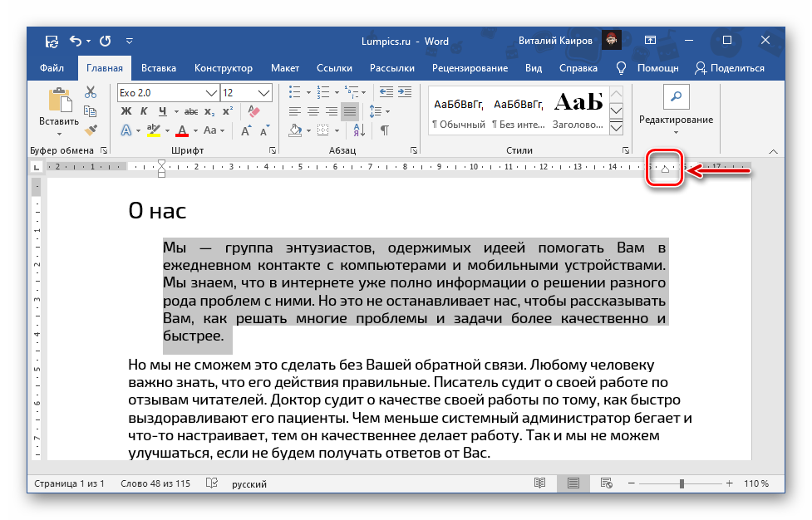Toggle italic К formatting

tap(144, 111)
